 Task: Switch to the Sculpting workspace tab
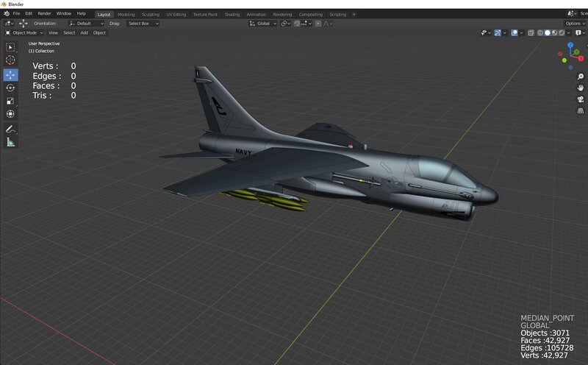[152, 14]
